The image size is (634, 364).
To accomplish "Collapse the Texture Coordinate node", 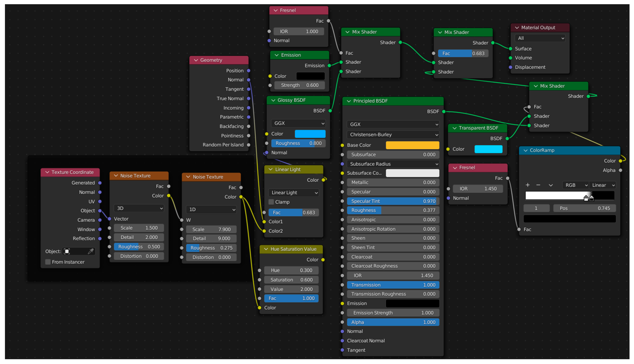I will tap(47, 172).
